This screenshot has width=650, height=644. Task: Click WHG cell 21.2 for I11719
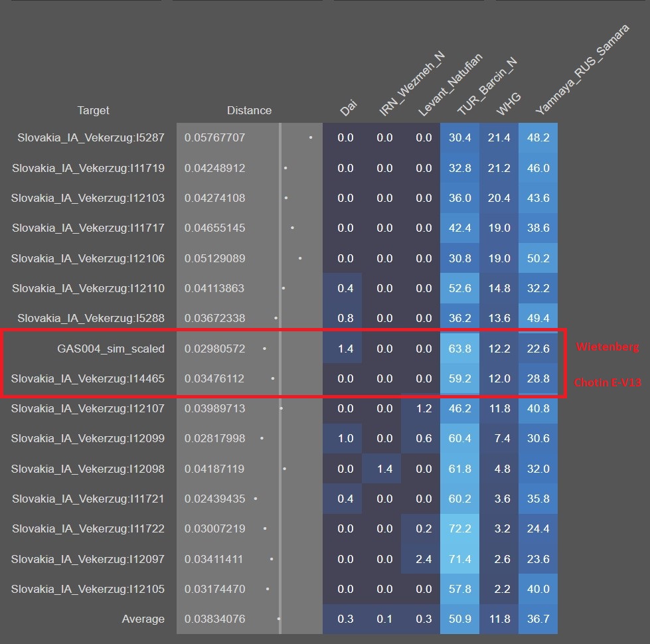499,168
